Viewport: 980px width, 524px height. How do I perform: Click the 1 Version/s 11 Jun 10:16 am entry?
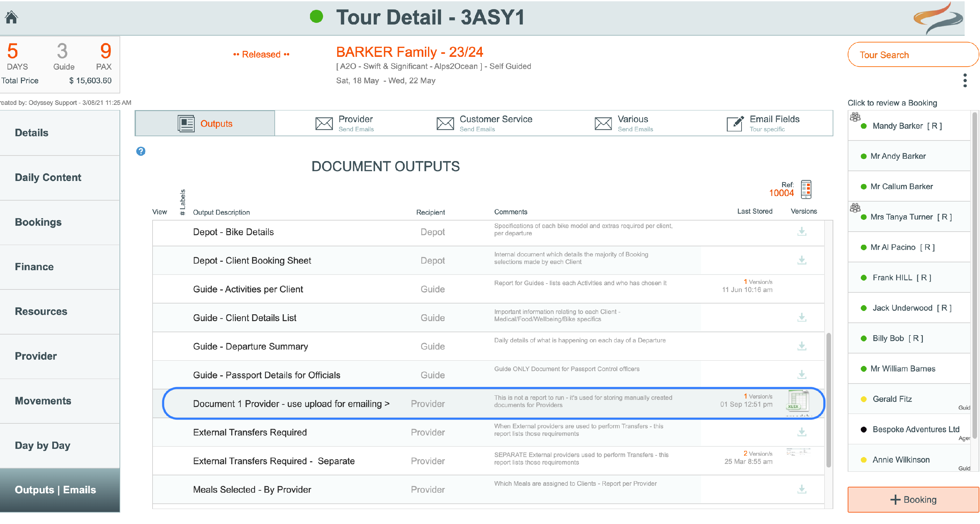747,286
